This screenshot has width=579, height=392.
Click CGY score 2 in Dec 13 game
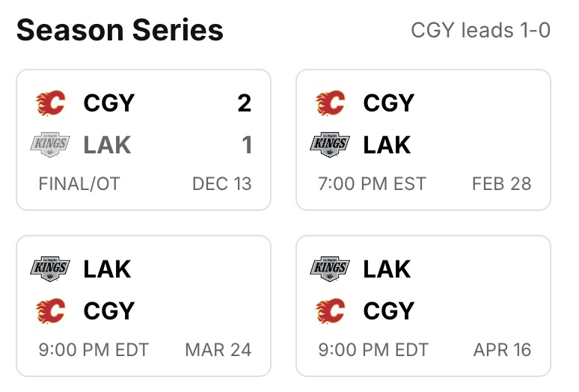tap(244, 102)
